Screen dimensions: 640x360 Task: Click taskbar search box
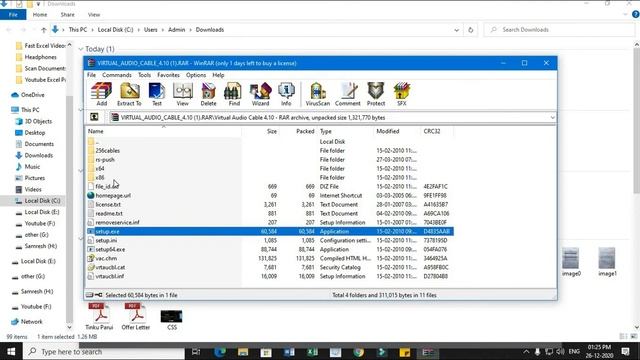pos(104,351)
